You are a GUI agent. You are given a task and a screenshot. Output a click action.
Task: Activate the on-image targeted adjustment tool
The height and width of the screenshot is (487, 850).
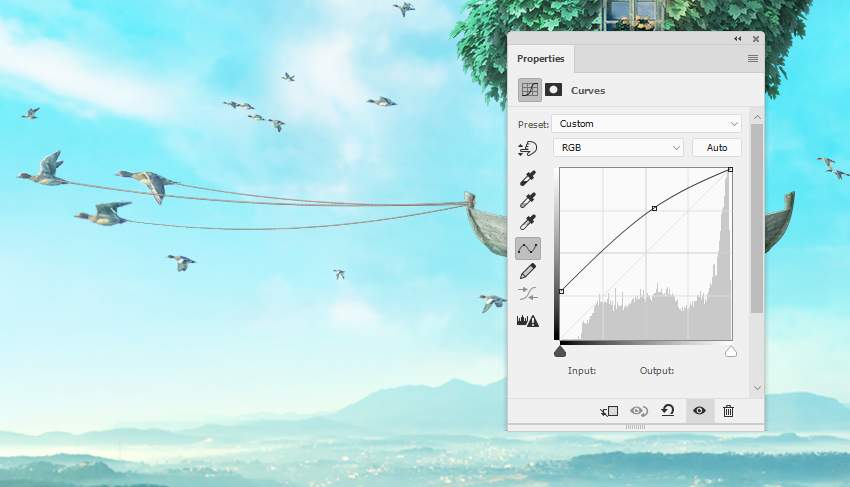click(x=527, y=148)
